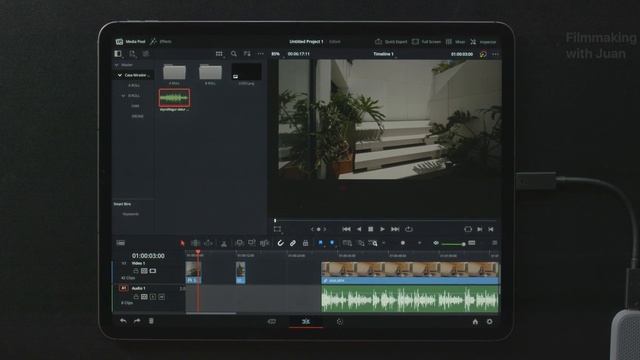This screenshot has width=640, height=360.
Task: Click the long video clip on Video 1
Action: (x=410, y=273)
